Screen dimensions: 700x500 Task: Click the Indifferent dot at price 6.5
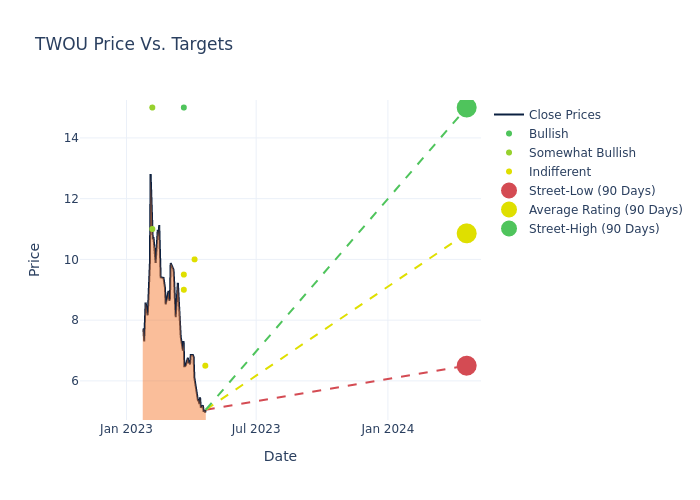click(205, 366)
